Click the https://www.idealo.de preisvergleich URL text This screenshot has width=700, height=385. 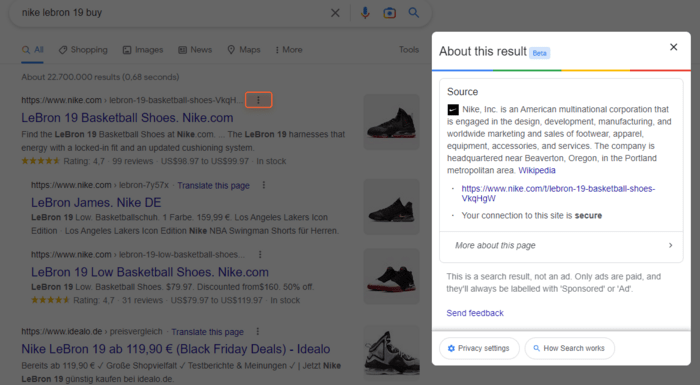(x=92, y=331)
